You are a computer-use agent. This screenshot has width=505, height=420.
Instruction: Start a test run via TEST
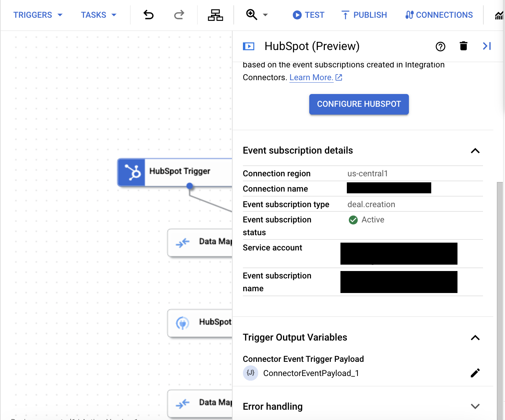308,15
